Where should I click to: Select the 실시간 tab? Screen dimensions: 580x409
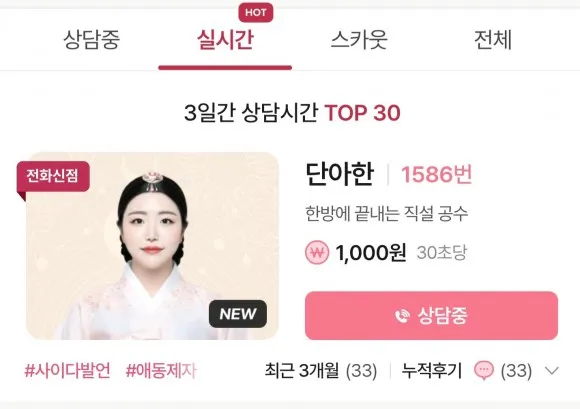[225, 40]
